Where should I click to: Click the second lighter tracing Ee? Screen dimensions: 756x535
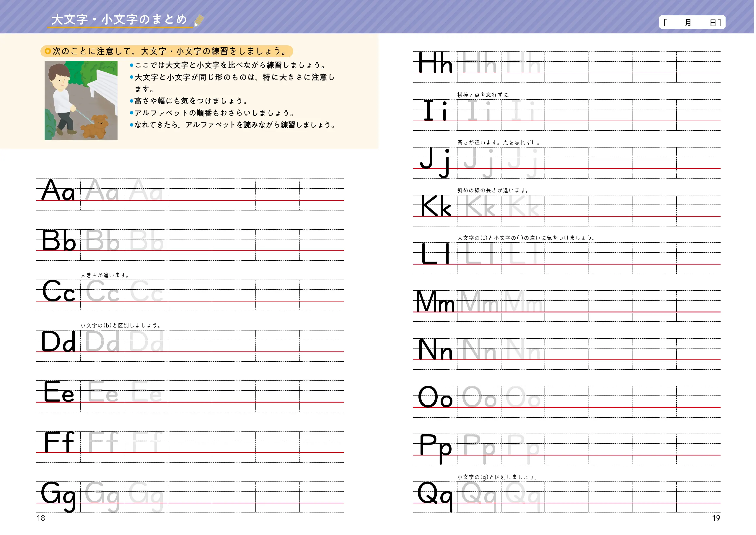click(x=147, y=392)
